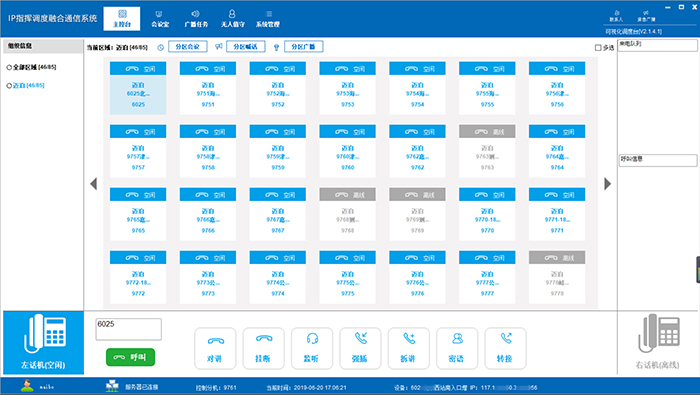The width and height of the screenshot is (700, 395).
Task: Click the 控制分机: 9761 status text
Action: point(216,387)
